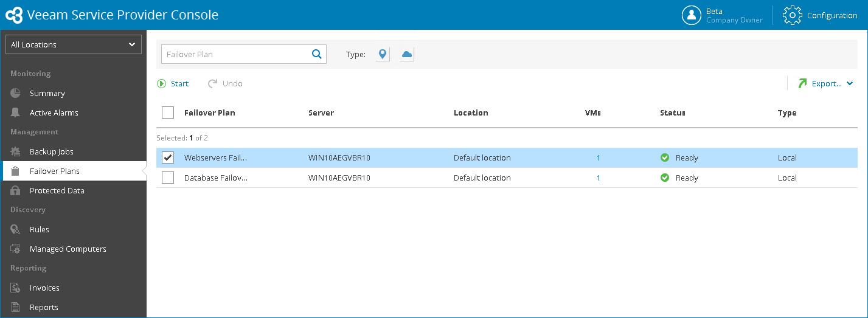The image size is (868, 318).
Task: Click the search magnifier icon
Action: click(317, 54)
